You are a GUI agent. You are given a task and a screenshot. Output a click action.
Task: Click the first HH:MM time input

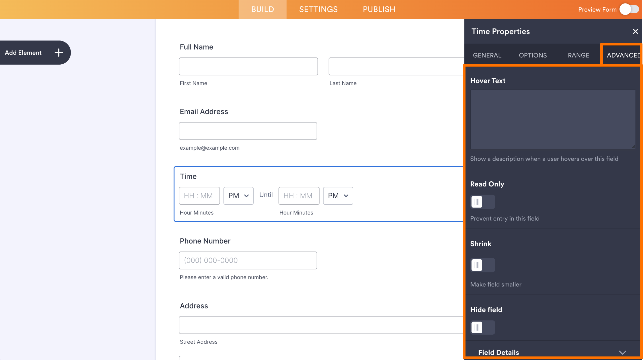[199, 196]
